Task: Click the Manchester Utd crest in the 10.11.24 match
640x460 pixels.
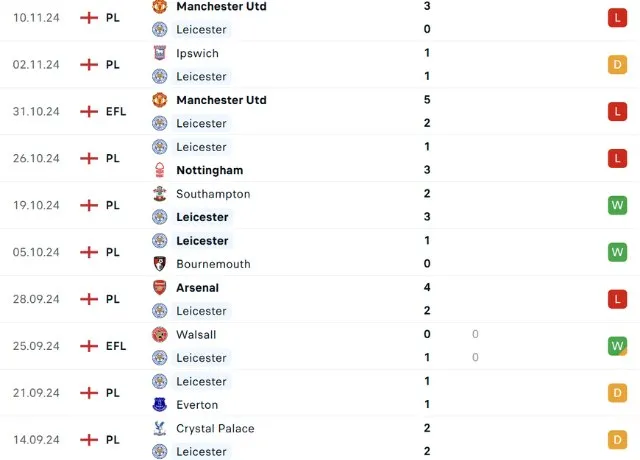Action: pyautogui.click(x=159, y=6)
